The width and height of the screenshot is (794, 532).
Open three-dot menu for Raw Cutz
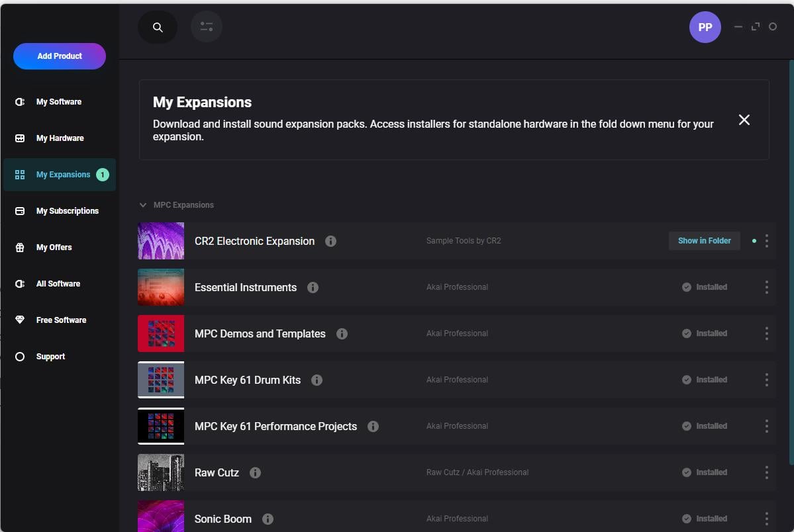766,472
